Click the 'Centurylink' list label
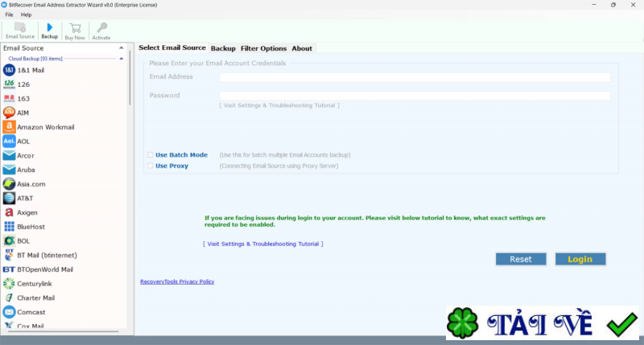 (35, 284)
